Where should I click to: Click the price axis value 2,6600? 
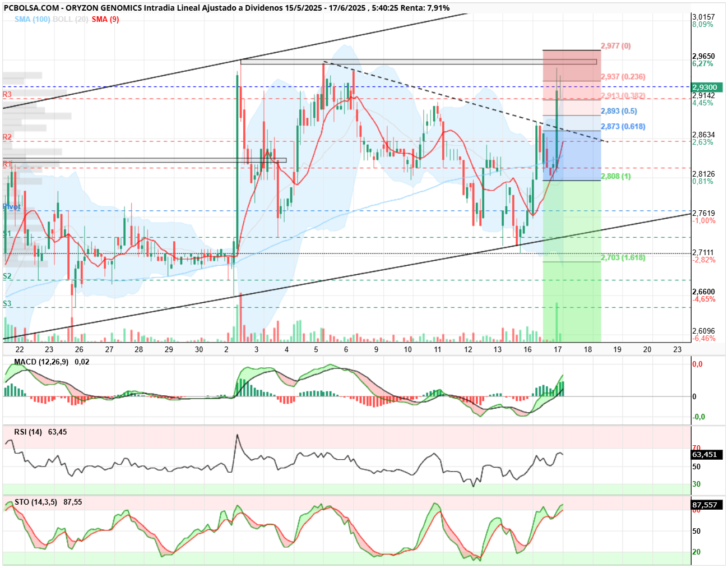coord(703,292)
